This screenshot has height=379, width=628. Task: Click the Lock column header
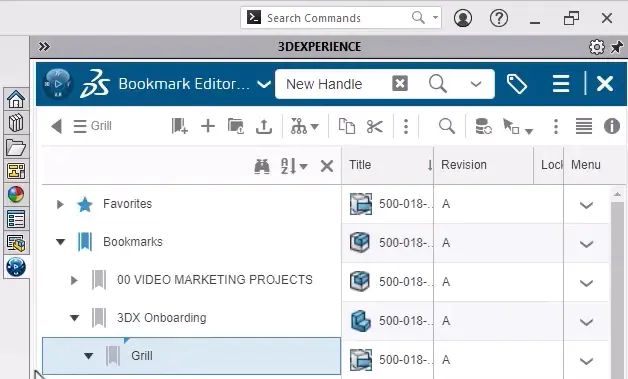(548, 165)
